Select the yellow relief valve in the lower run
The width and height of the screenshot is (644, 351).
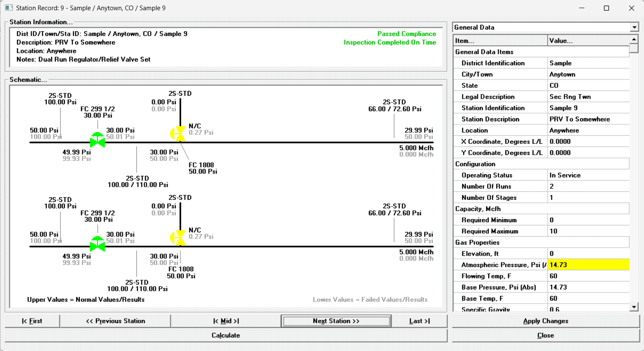[x=178, y=238]
